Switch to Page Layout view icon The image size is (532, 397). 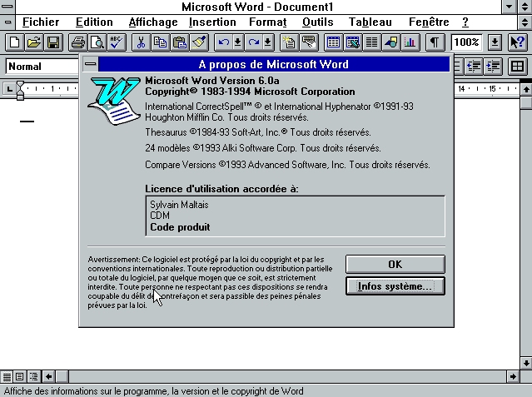pyautogui.click(x=20, y=377)
